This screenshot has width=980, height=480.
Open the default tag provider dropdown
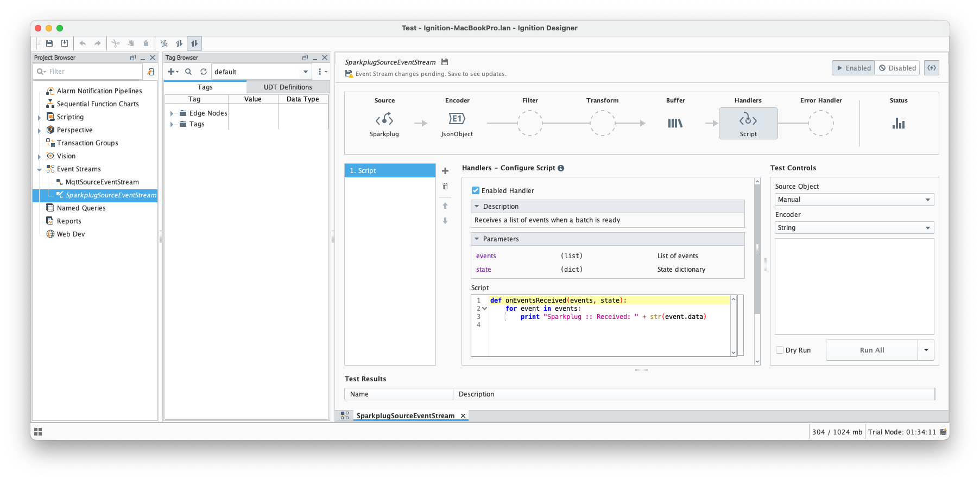(x=261, y=72)
